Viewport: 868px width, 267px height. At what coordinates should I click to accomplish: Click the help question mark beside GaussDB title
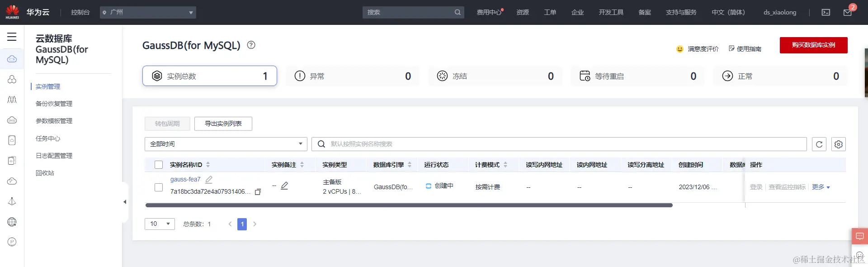tap(251, 45)
